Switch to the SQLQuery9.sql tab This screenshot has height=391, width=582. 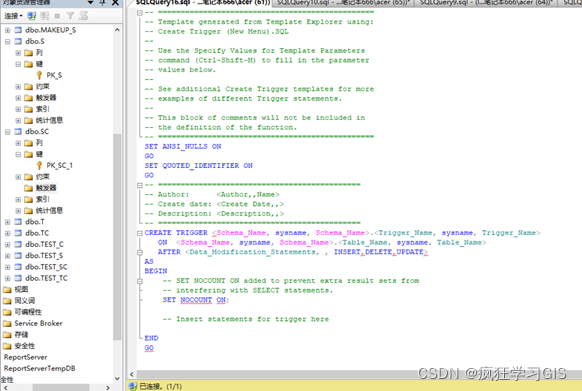pos(486,3)
